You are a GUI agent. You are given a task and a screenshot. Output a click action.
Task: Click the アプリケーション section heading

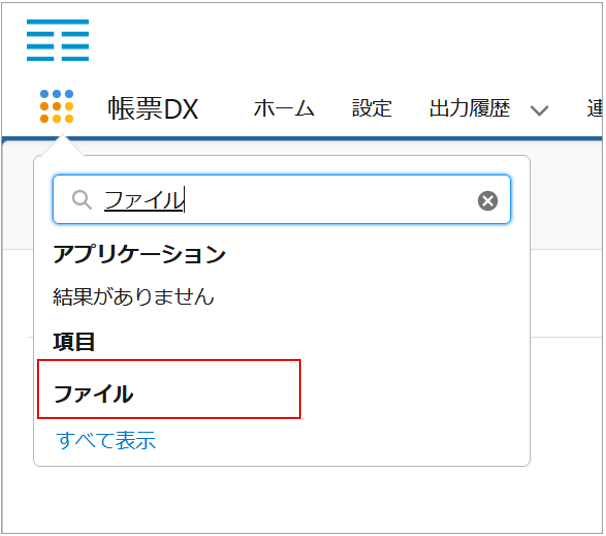pos(139,254)
